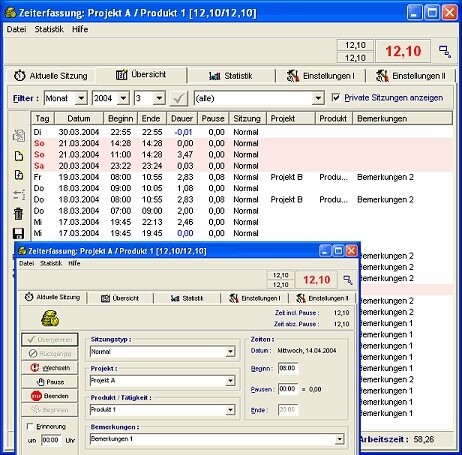Click the Erinnerung time field next to Uhr
Image resolution: width=462 pixels, height=455 pixels.
coord(51,440)
